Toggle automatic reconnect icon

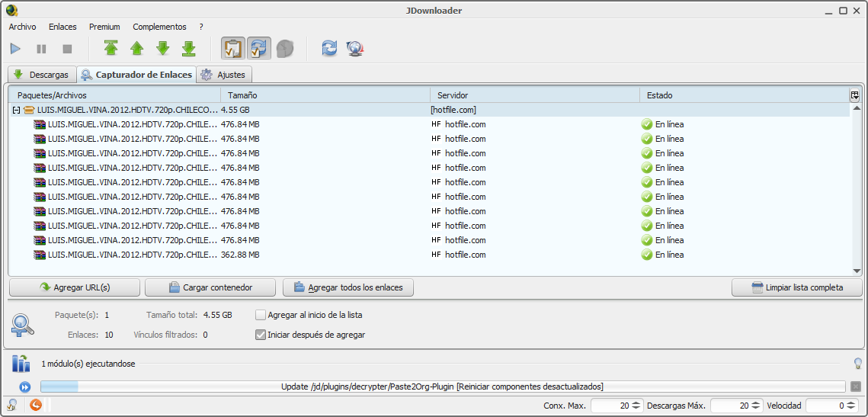(x=259, y=49)
